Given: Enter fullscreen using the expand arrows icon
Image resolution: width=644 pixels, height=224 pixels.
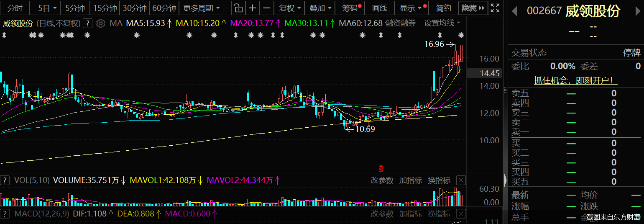Looking at the screenshot, I should click(x=495, y=8).
